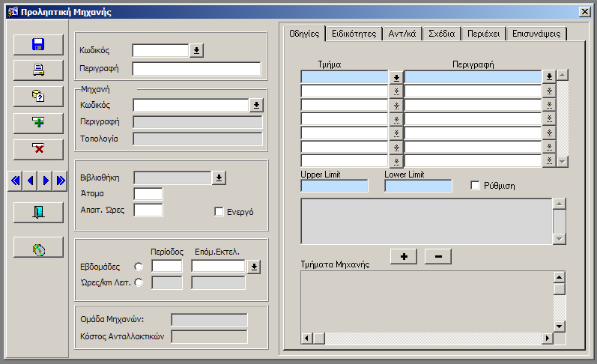Image resolution: width=597 pixels, height=364 pixels.
Task: Click the Lower Limit field
Action: point(418,186)
